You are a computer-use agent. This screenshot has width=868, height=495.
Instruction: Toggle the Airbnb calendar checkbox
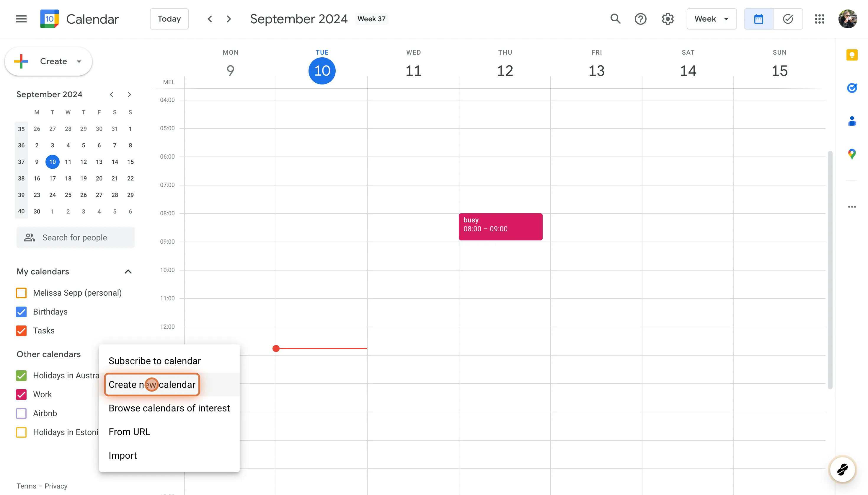click(22, 413)
